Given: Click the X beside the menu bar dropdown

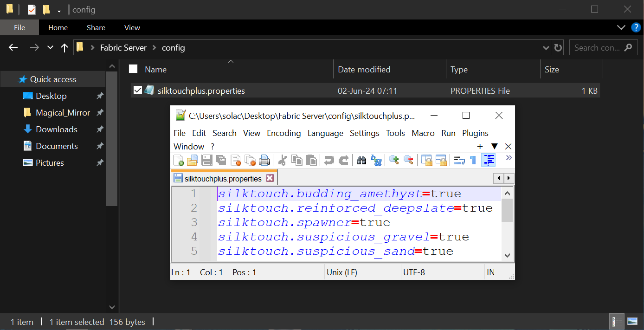Looking at the screenshot, I should pyautogui.click(x=508, y=146).
